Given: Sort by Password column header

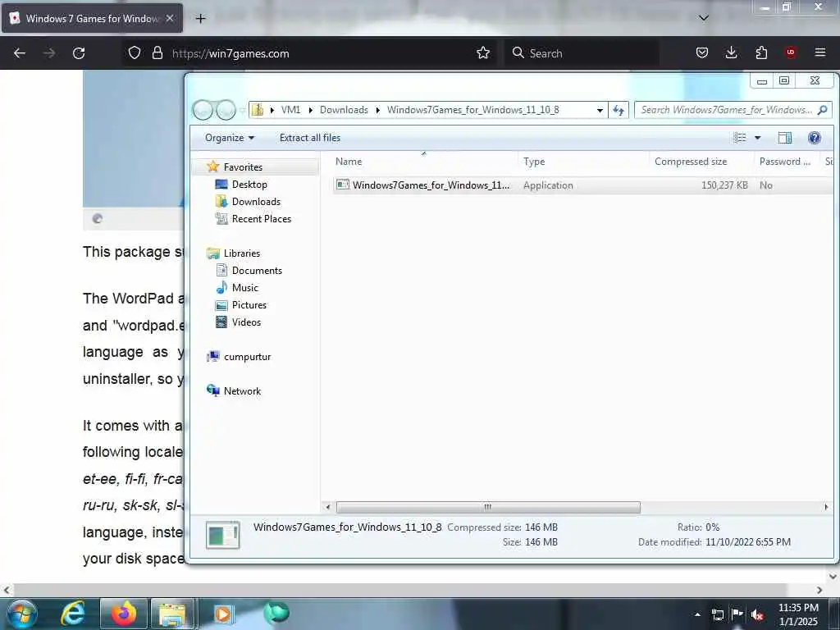Looking at the screenshot, I should pyautogui.click(x=787, y=162).
